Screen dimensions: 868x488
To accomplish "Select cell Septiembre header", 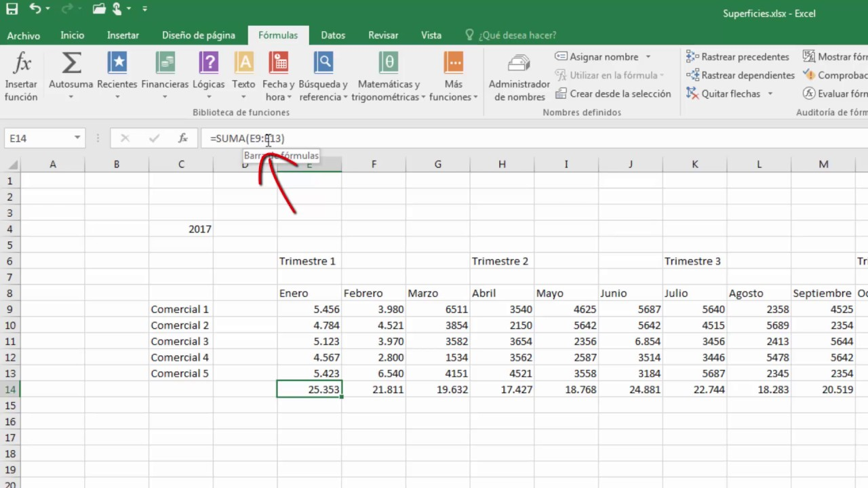I will tap(823, 293).
